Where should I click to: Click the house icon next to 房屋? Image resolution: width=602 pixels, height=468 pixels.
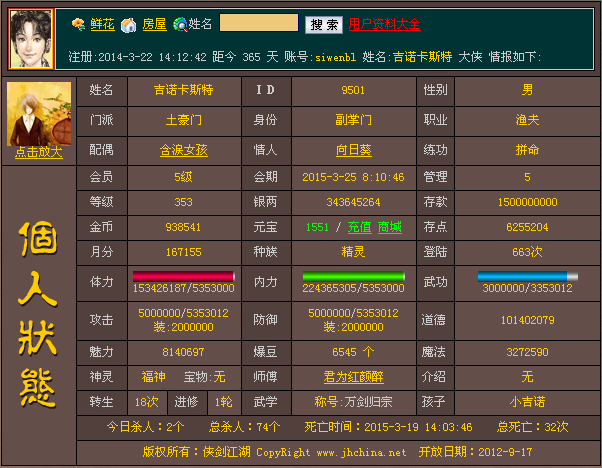[129, 25]
